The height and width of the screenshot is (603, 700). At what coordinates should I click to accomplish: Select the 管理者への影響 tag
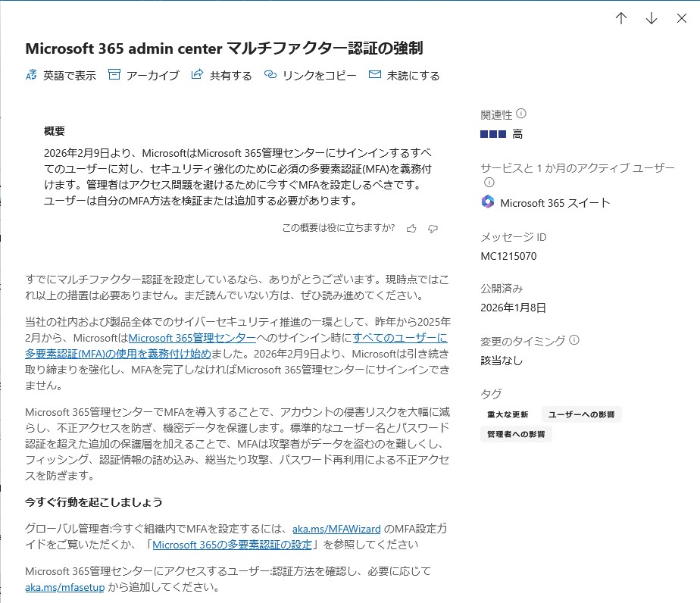(x=516, y=434)
